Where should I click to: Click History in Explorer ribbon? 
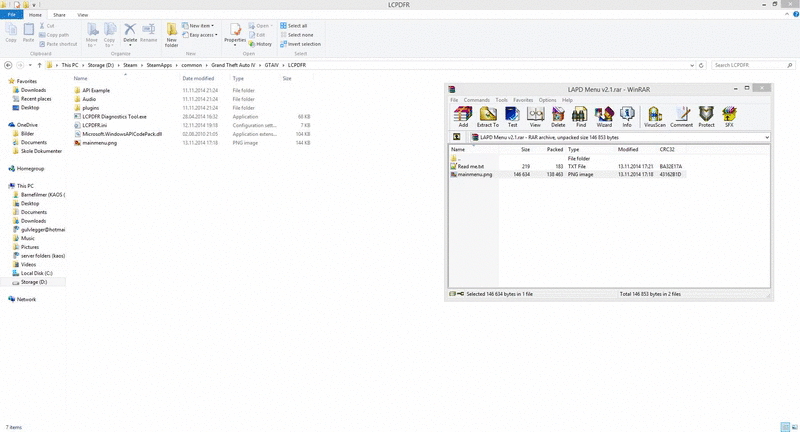260,44
